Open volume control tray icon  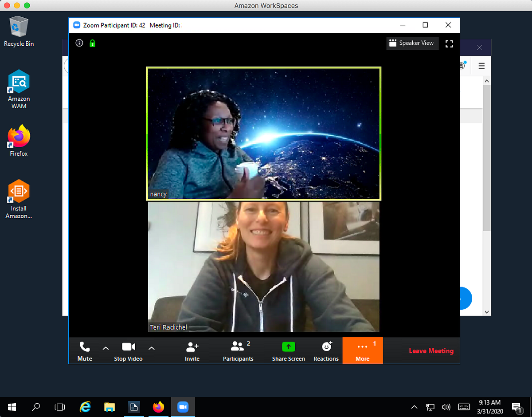coord(446,407)
